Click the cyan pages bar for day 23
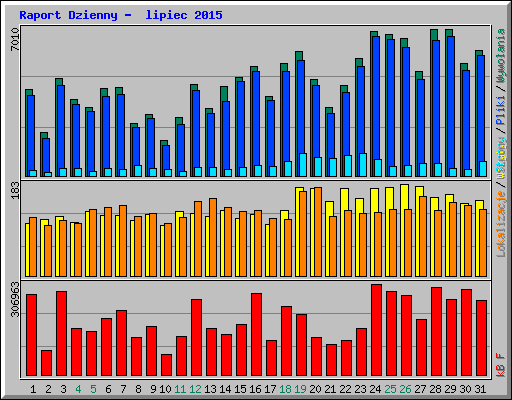 coord(363,165)
